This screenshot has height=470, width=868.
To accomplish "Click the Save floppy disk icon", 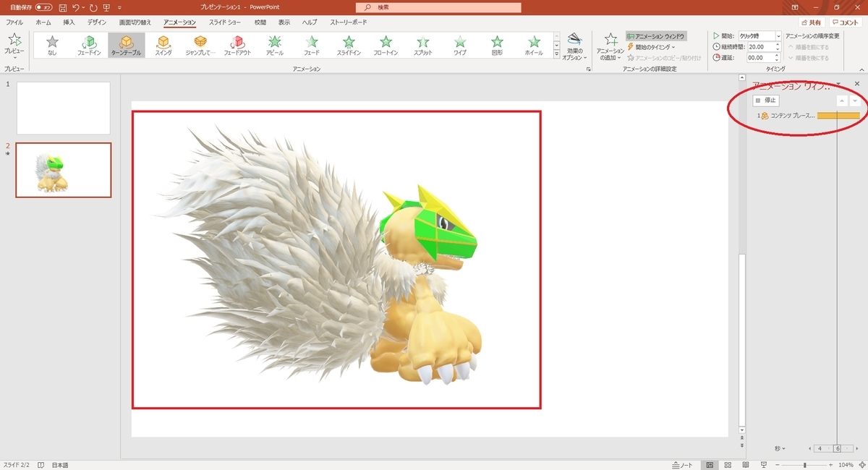I will tap(63, 7).
